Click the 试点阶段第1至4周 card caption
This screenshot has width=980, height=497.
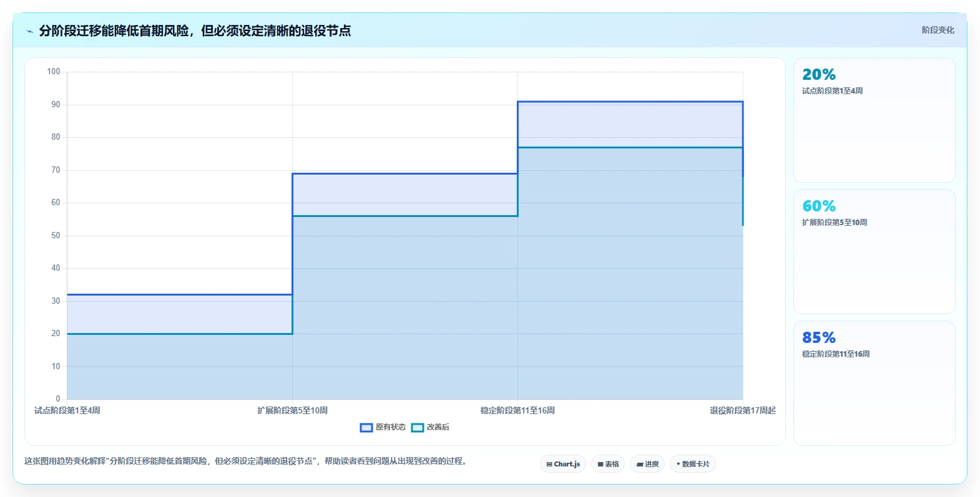coord(832,91)
